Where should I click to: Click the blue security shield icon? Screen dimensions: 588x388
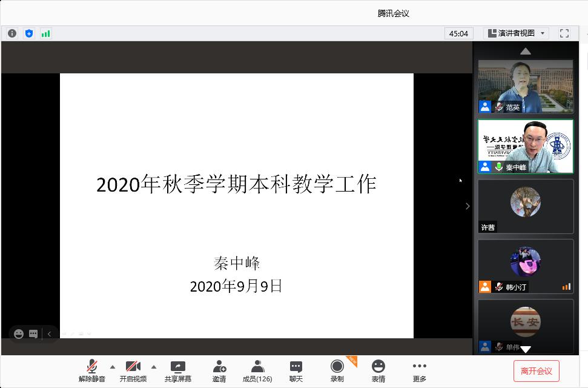(29, 33)
